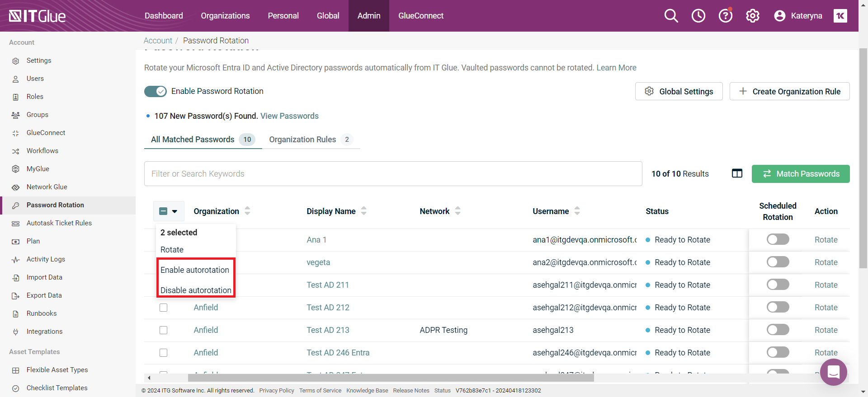Image resolution: width=868 pixels, height=397 pixels.
Task: Click the IT Glue logo
Action: point(37,16)
